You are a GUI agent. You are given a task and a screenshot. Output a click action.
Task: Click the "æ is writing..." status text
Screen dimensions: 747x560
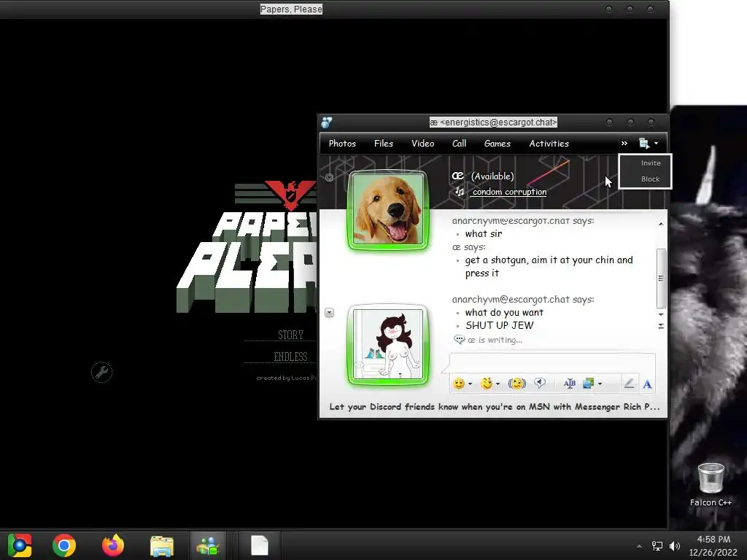coord(495,340)
